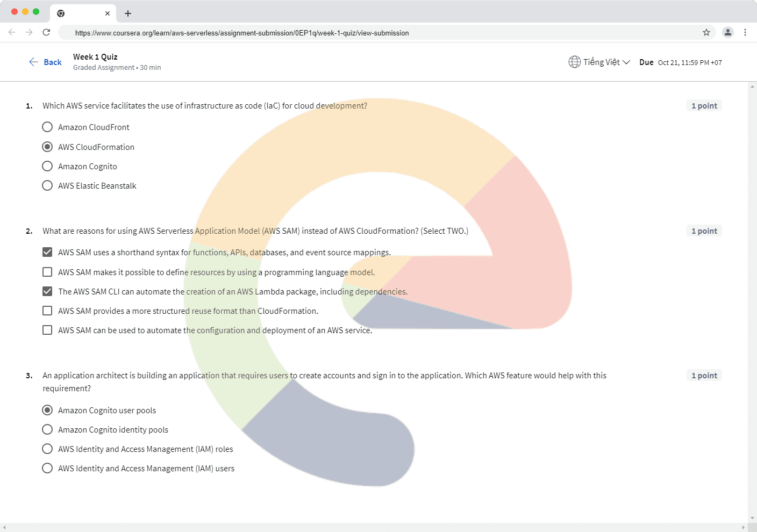Image resolution: width=757 pixels, height=532 pixels.
Task: Click the scrollbar down arrow
Action: tap(752, 518)
